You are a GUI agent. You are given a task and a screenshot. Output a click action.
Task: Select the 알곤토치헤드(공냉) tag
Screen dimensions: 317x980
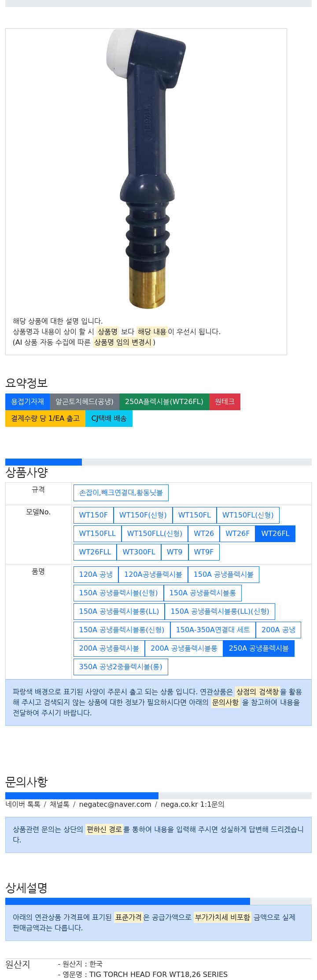pyautogui.click(x=85, y=401)
